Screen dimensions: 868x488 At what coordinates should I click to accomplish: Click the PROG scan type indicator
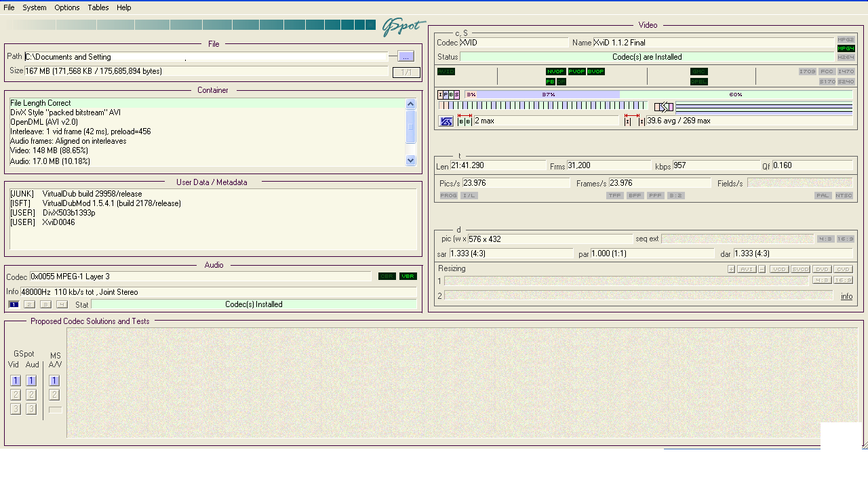(449, 196)
